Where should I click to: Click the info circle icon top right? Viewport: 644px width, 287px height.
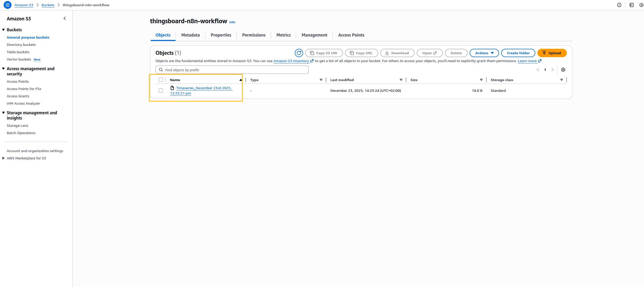coord(619,5)
